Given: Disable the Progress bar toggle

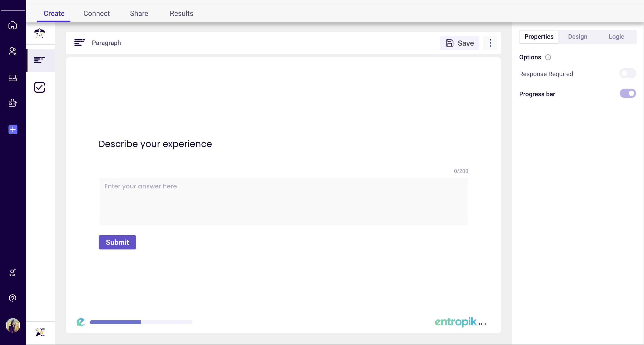Looking at the screenshot, I should coord(627,94).
